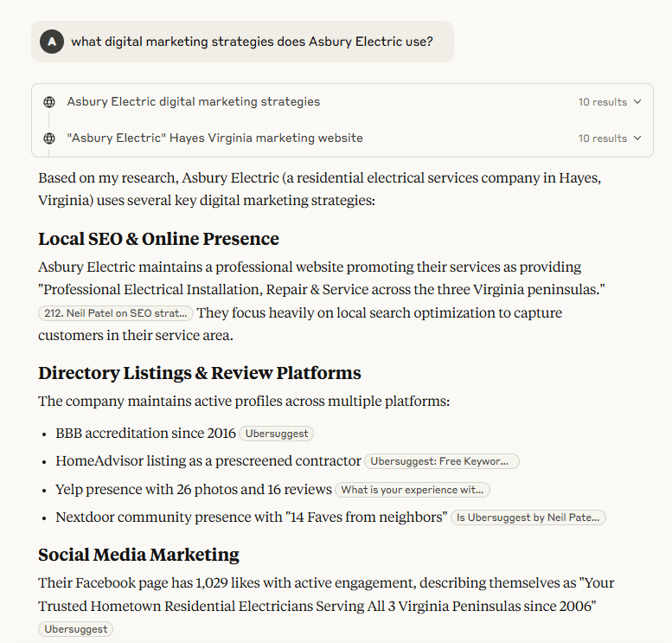Open "Is Ubersuggest by Neil Pate..." citation

click(x=528, y=518)
